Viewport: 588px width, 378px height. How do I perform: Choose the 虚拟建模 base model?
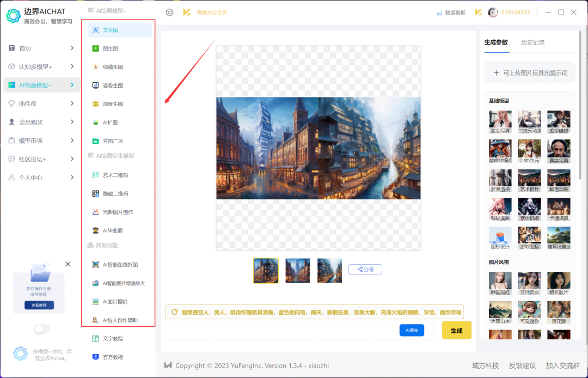559,122
